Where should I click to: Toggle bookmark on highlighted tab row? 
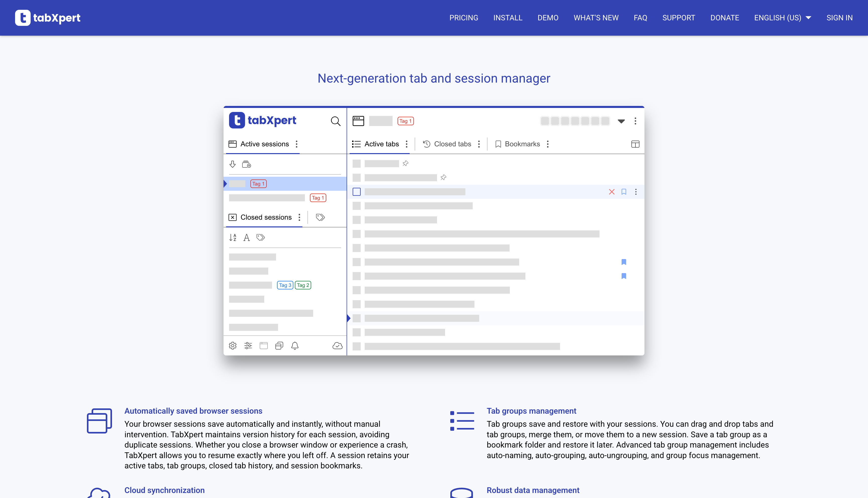click(x=624, y=192)
